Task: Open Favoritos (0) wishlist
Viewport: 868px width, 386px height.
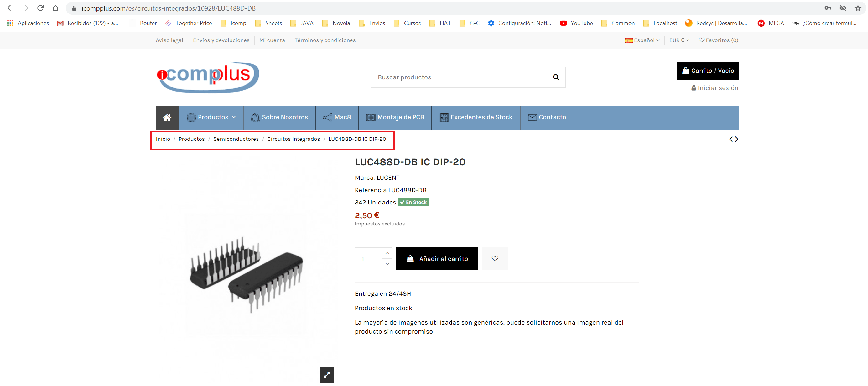Action: pos(718,40)
